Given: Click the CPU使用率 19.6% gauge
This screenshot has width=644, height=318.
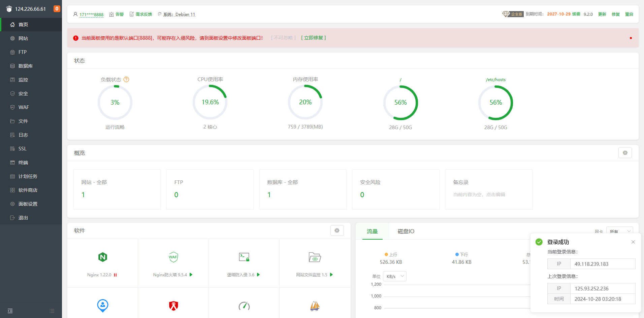Looking at the screenshot, I should (x=210, y=102).
